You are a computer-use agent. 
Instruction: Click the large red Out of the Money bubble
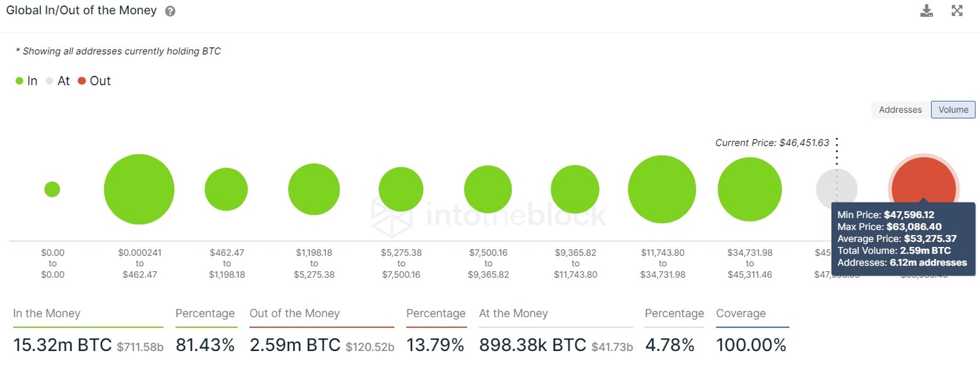click(x=923, y=179)
